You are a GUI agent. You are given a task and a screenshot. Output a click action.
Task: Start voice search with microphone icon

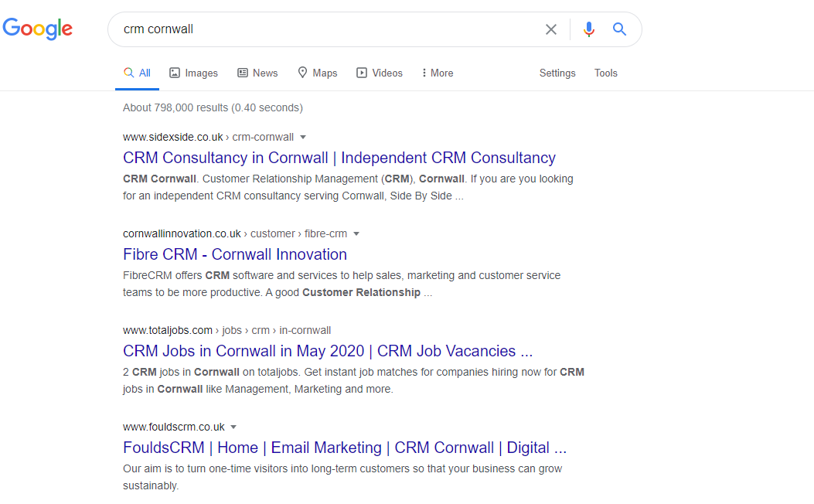(588, 29)
